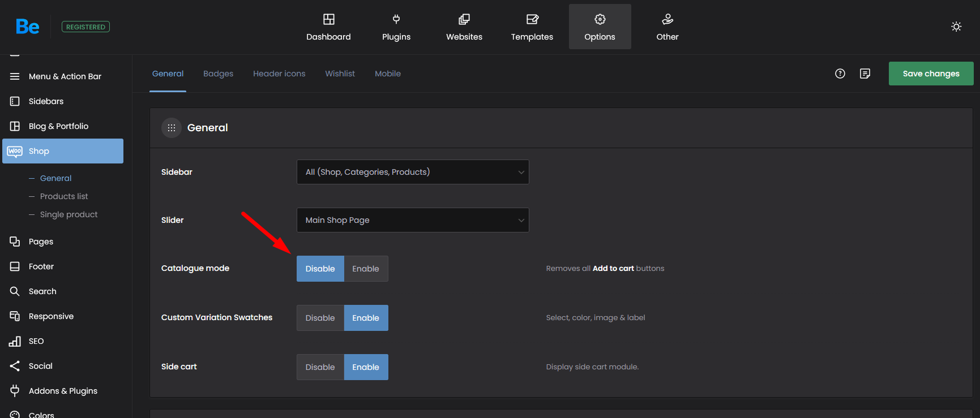Screen dimensions: 980x418
Task: Disable the Side cart
Action: click(x=320, y=367)
